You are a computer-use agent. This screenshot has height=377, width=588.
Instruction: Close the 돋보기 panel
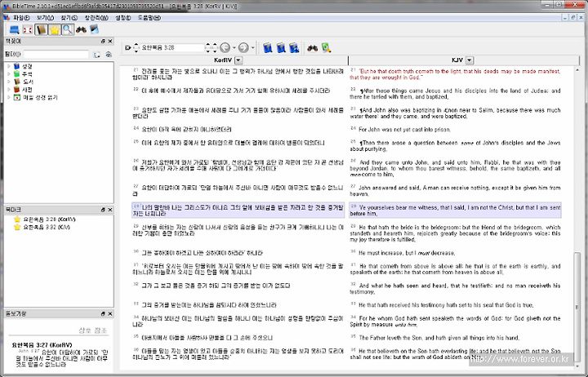pos(110,313)
